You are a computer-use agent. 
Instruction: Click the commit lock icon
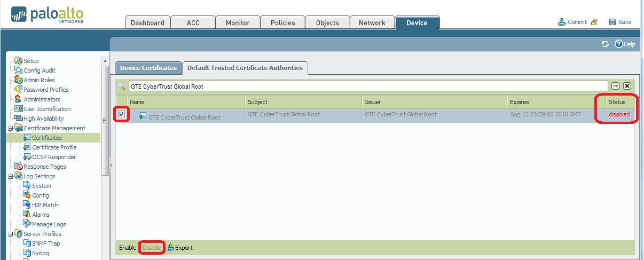coord(594,22)
